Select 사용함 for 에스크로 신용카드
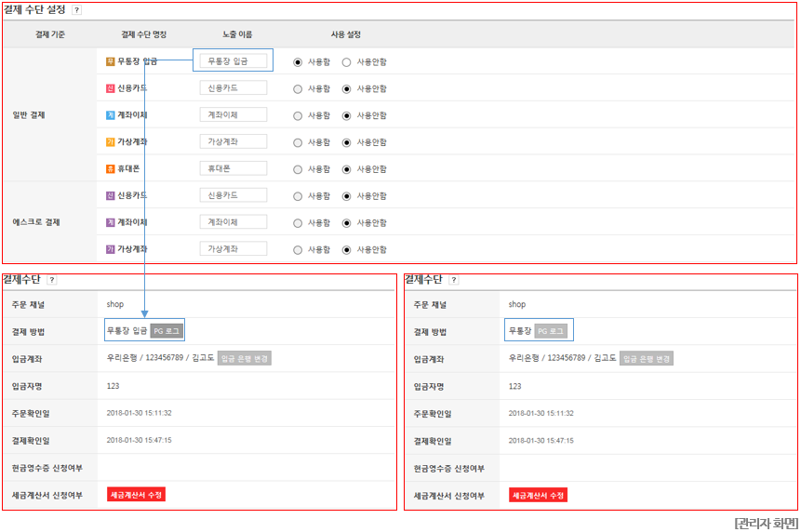Screen dimensions: 801x532 tap(298, 196)
